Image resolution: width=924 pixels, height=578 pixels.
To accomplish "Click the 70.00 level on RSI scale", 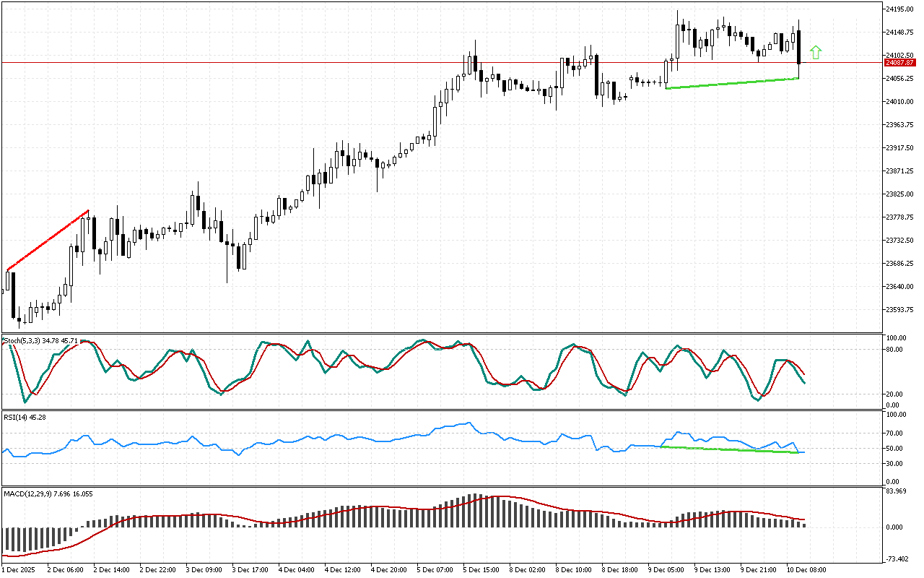I will (x=896, y=433).
